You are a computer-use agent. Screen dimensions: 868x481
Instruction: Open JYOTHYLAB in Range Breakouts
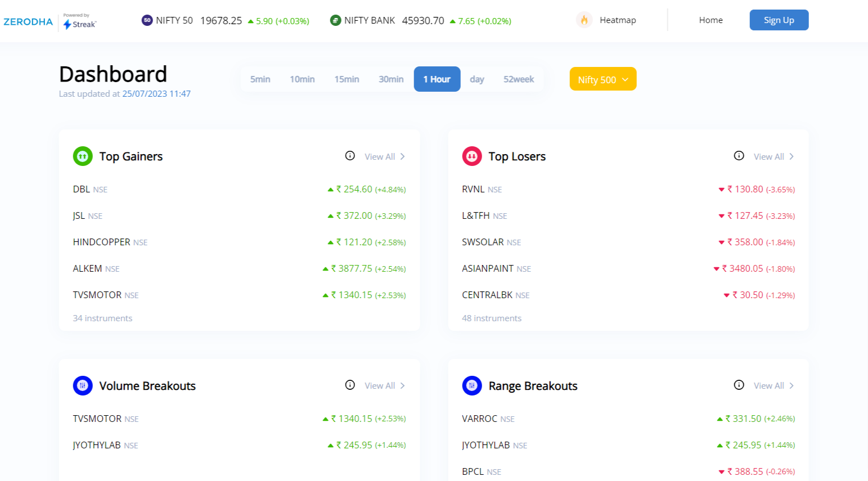628,445
